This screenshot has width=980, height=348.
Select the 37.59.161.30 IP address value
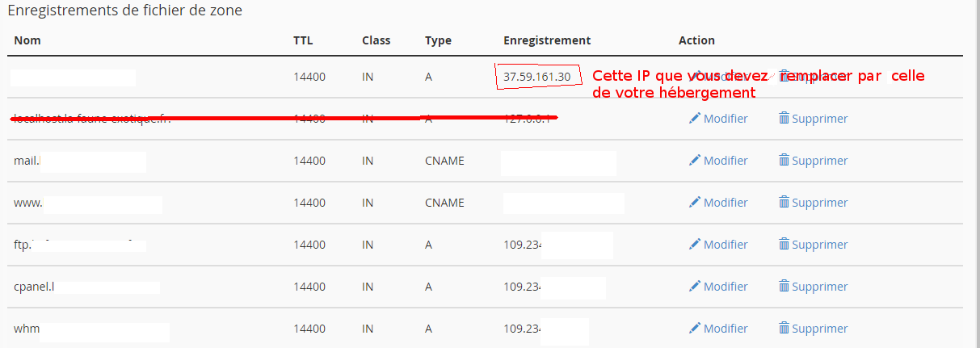click(536, 77)
